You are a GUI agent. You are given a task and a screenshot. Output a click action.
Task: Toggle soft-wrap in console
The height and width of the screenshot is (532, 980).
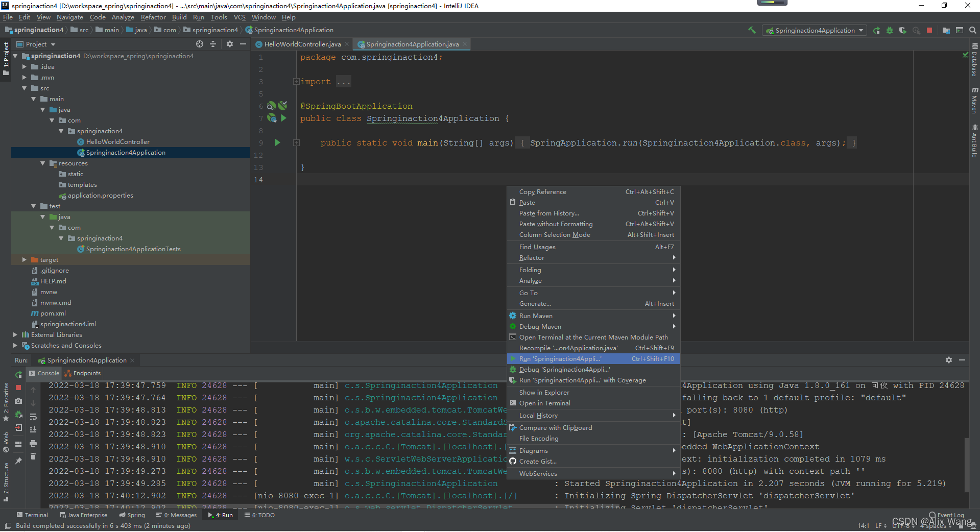click(33, 417)
